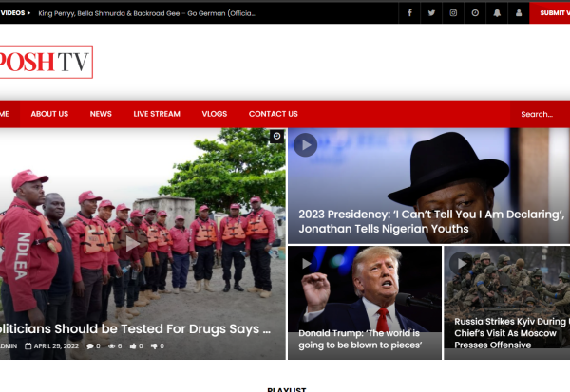Open Russia Strikes Kyiv headline
Viewport: 570px width, 392px height.
pos(512,333)
